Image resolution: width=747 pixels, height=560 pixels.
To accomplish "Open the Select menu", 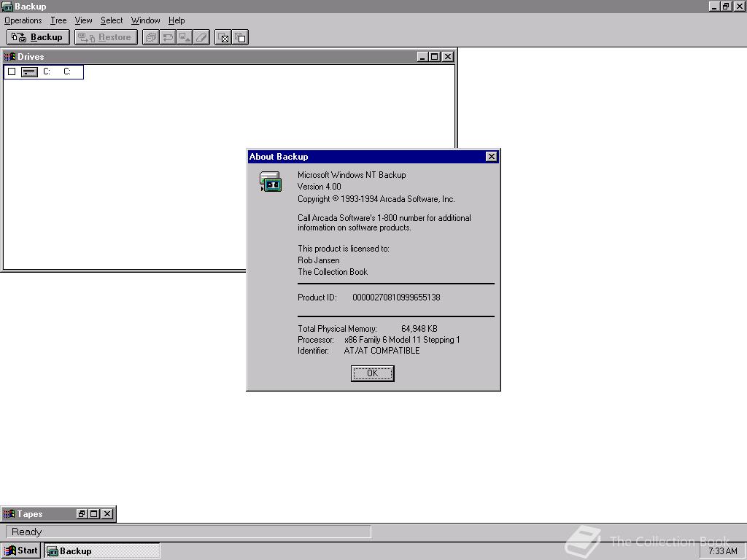I will pyautogui.click(x=112, y=20).
